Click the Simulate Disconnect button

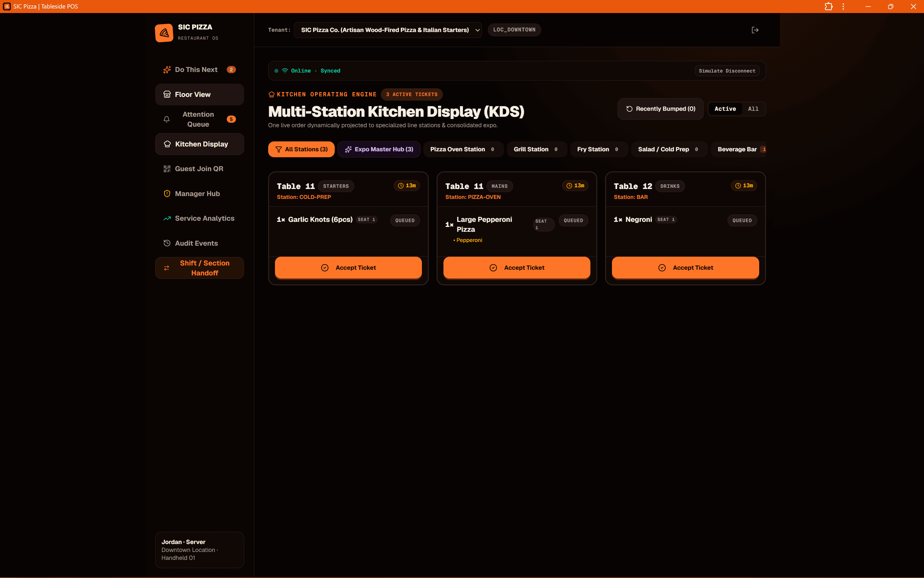click(x=727, y=71)
